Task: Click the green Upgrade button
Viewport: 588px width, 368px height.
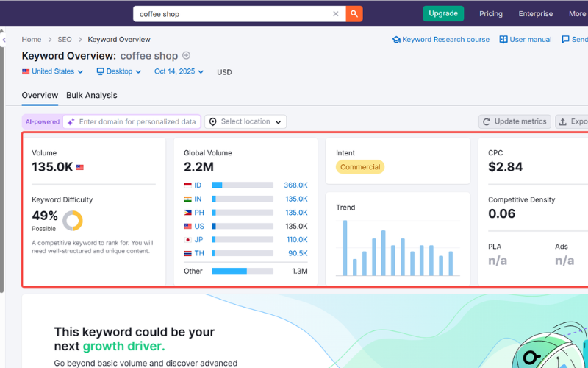Action: click(x=443, y=13)
